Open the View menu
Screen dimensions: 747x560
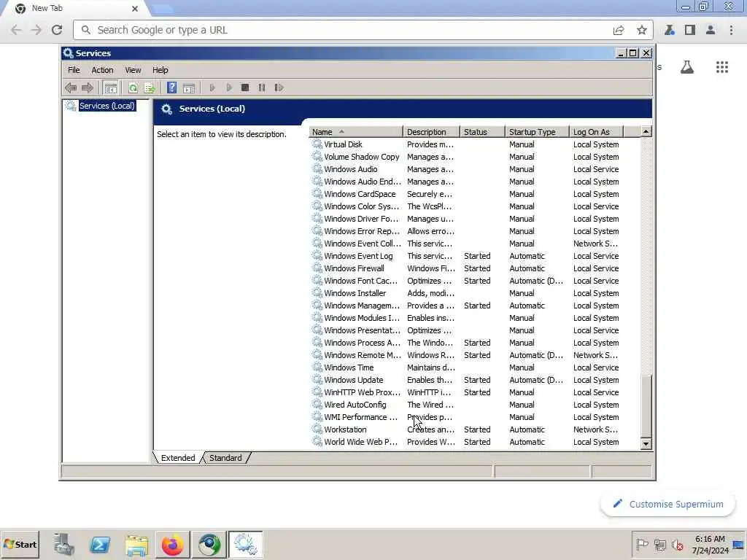[x=133, y=70]
